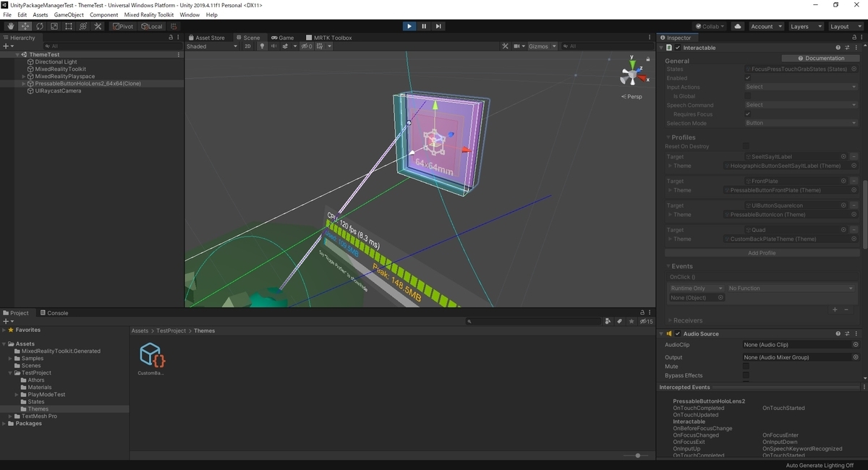Screen dimensions: 868x470
Task: Open custom editor tools
Action: tap(98, 26)
